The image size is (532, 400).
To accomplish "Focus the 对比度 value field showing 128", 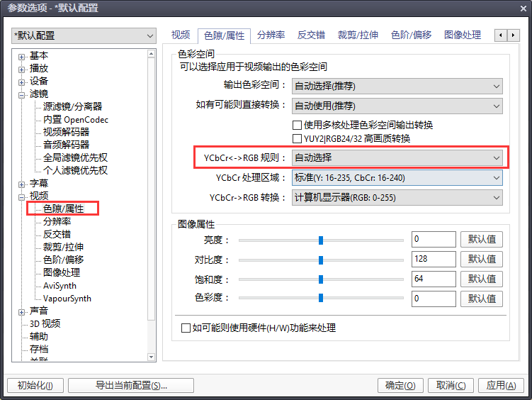I will click(434, 259).
